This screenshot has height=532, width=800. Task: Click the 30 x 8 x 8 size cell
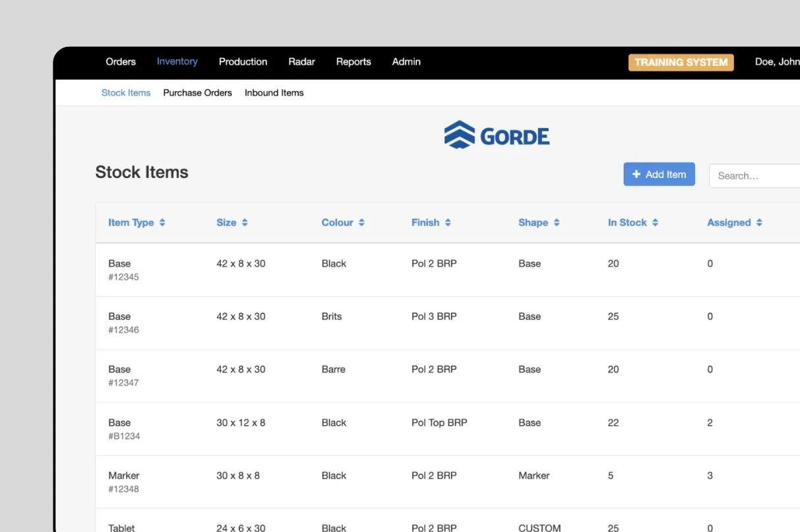click(238, 475)
